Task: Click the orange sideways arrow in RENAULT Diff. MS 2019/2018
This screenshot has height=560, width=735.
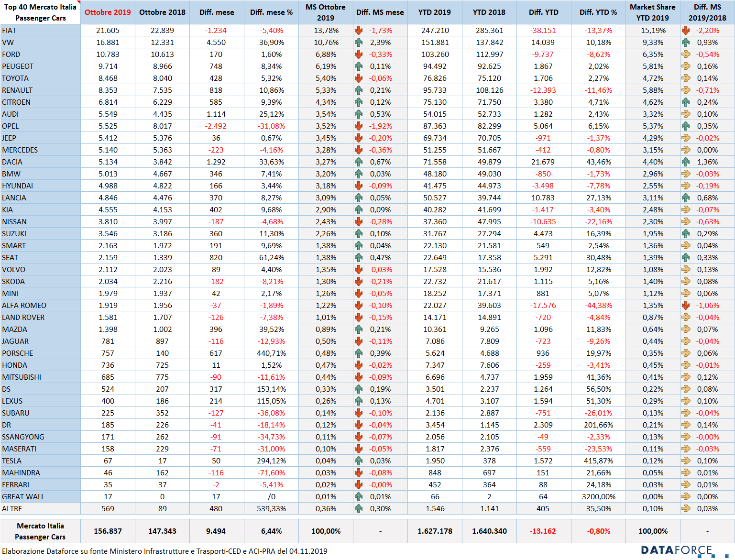Action: 686,90
